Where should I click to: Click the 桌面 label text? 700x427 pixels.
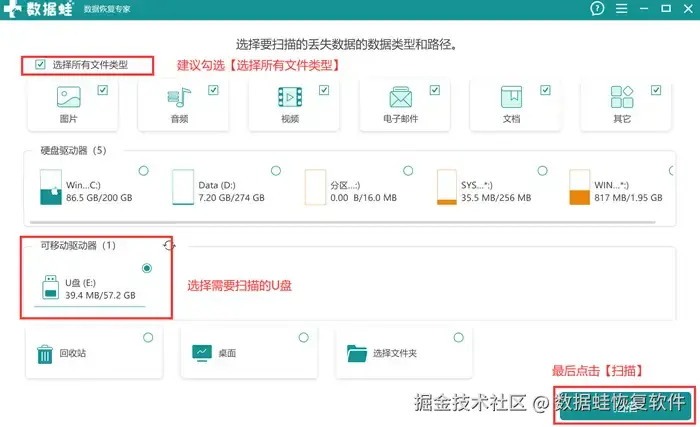click(227, 353)
